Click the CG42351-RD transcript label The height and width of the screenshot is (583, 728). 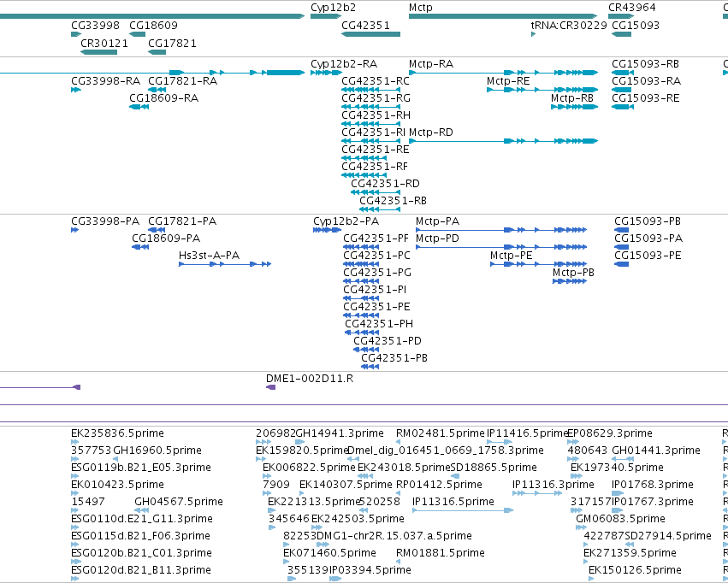[x=385, y=184]
